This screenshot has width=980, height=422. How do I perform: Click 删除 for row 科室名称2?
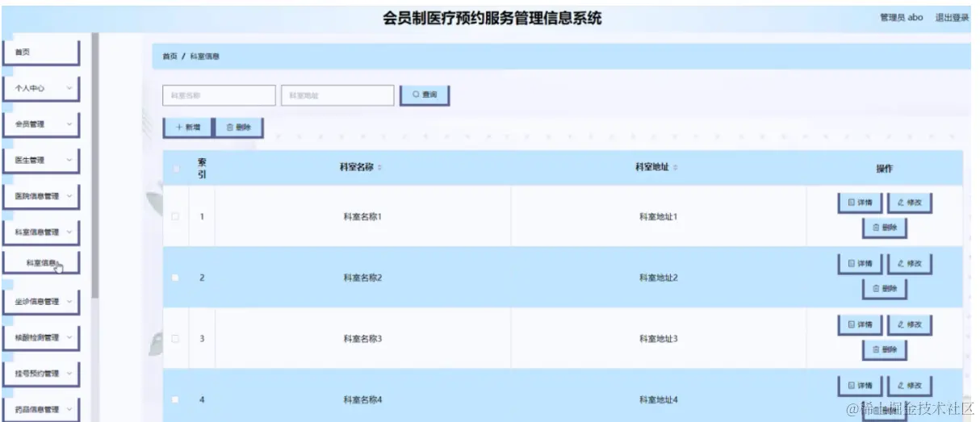(885, 290)
